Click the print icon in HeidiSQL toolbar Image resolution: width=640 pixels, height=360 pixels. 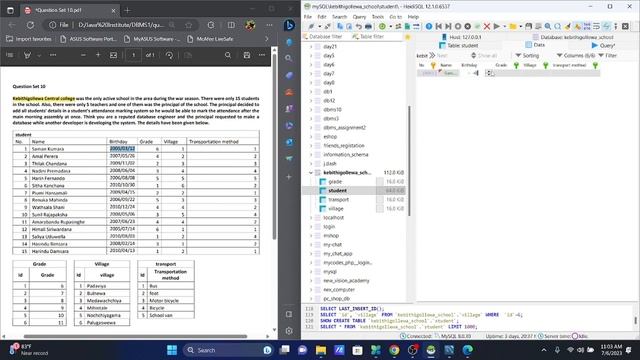click(368, 26)
